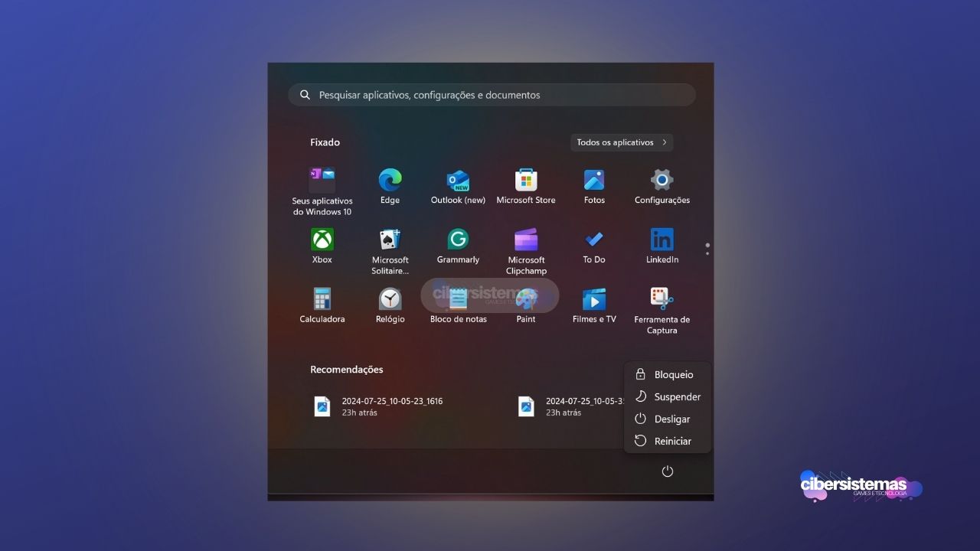Launch the Fotos app
Screen dimensions: 980x551
point(594,187)
